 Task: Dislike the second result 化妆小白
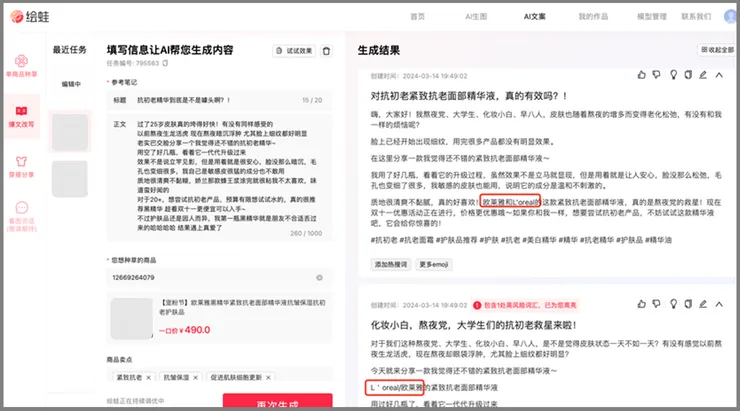point(656,304)
